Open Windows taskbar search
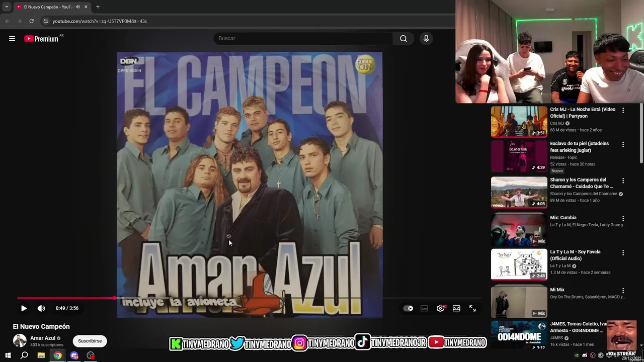The width and height of the screenshot is (644, 362). click(24, 355)
